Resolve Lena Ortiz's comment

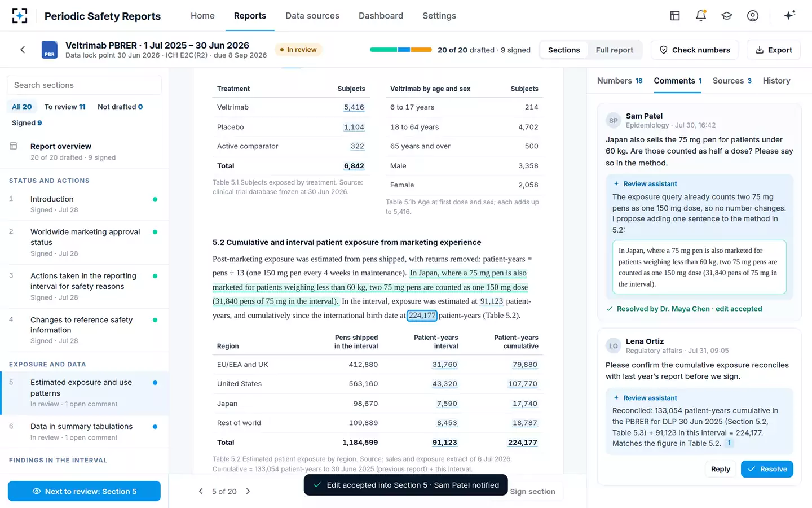pyautogui.click(x=767, y=469)
